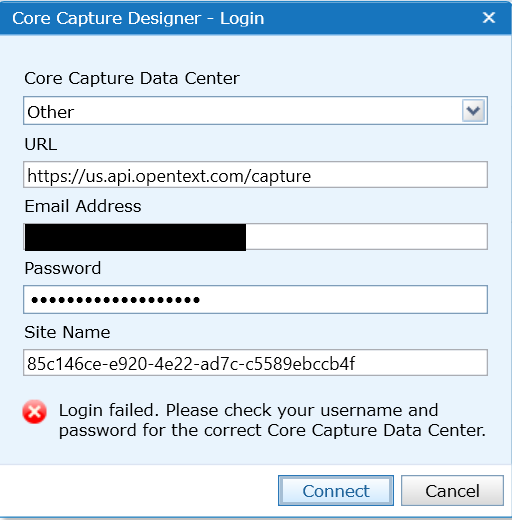Click the 'Email Address' label
Viewport: 512px width, 520px height.
(x=83, y=206)
